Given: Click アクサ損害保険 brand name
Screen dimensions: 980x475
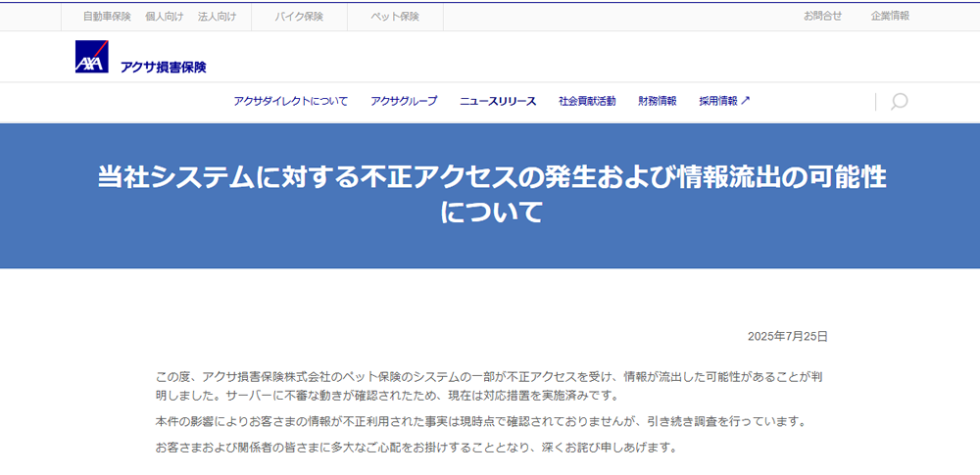Looking at the screenshot, I should [x=163, y=67].
